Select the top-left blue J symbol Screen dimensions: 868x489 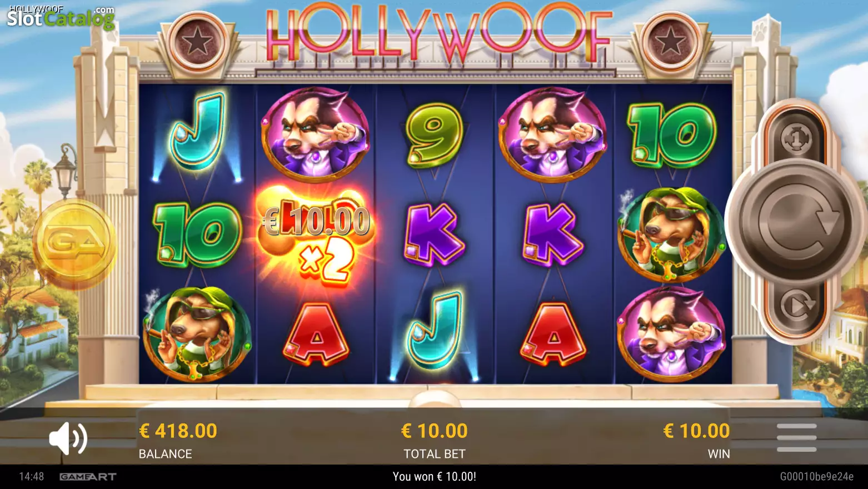click(197, 132)
